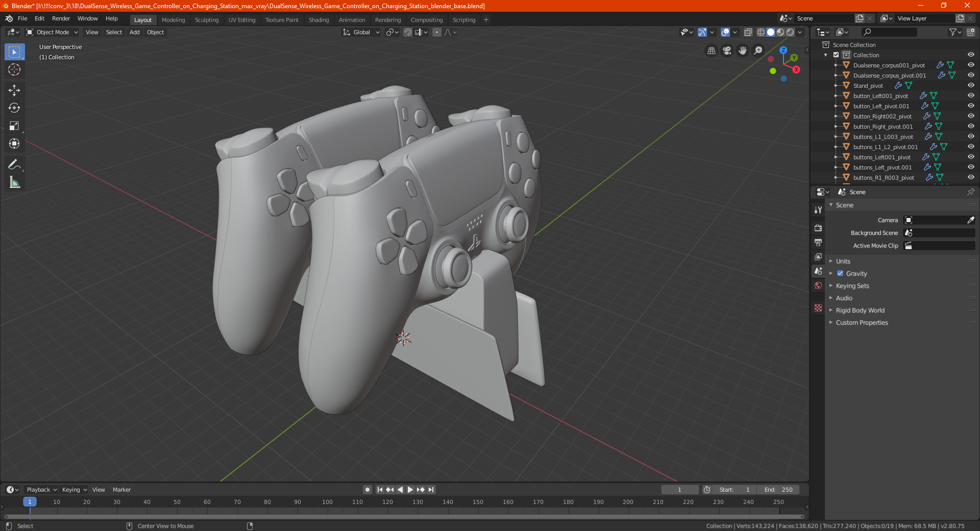Pick camera object with eyedropper

click(970, 220)
